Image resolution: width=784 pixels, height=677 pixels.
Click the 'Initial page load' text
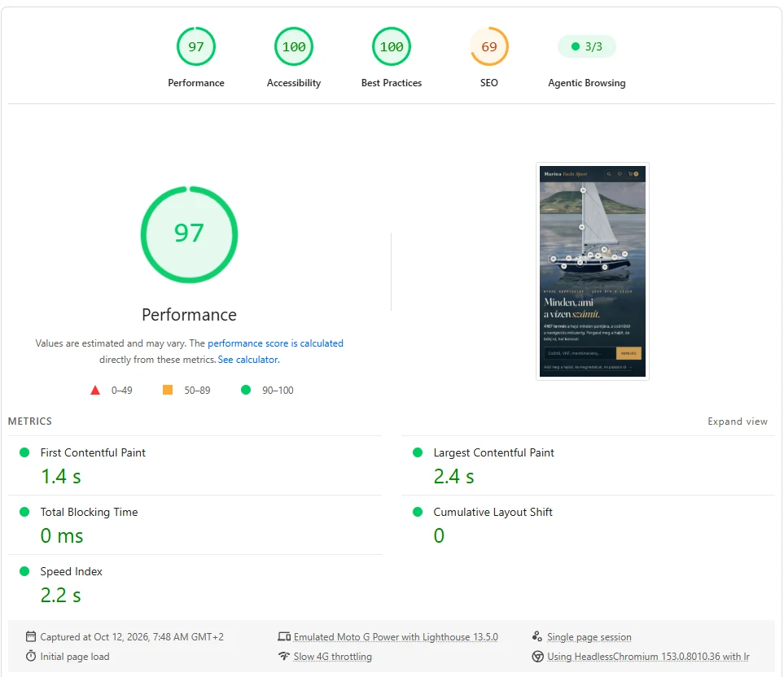tap(75, 657)
